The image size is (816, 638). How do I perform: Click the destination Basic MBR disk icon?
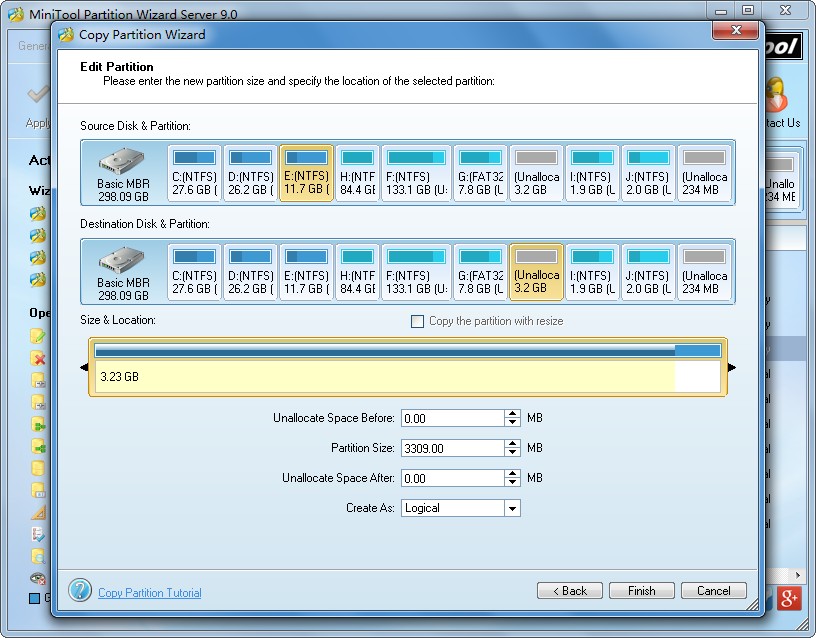122,260
